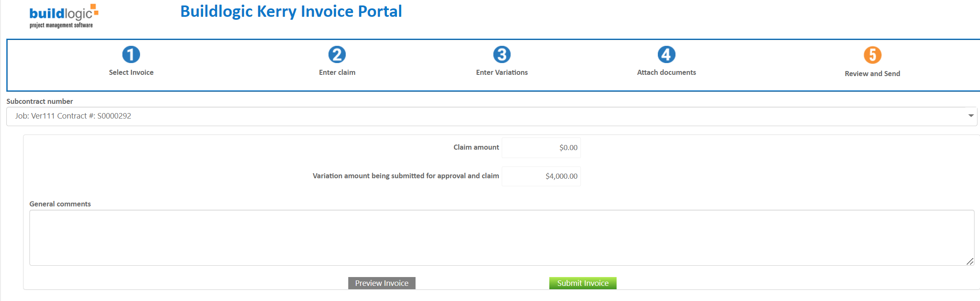The height and width of the screenshot is (301, 980).
Task: Click the General comments resize handle
Action: click(x=970, y=261)
